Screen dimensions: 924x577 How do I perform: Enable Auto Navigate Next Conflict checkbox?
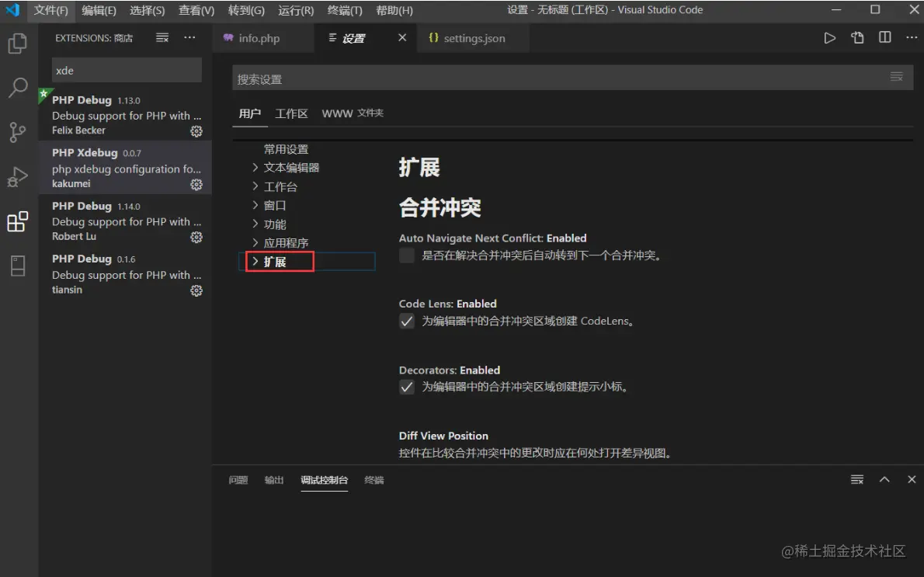coord(407,255)
